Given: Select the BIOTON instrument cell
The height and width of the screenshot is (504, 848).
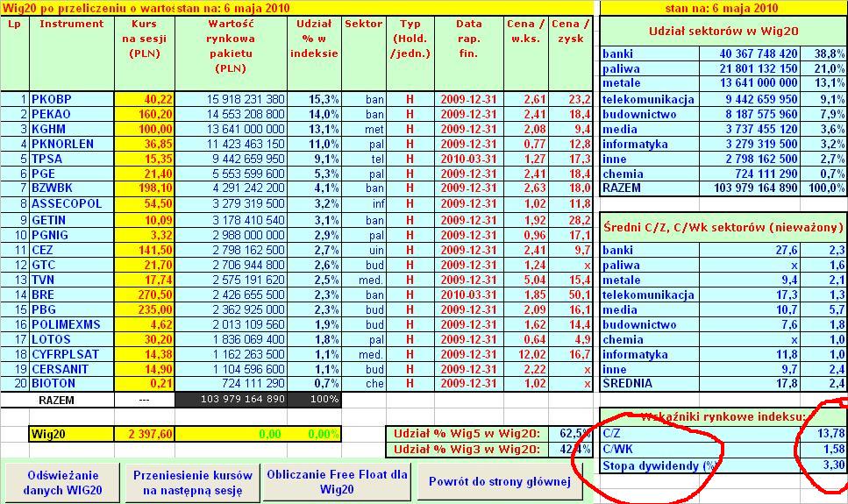Looking at the screenshot, I should [71, 383].
